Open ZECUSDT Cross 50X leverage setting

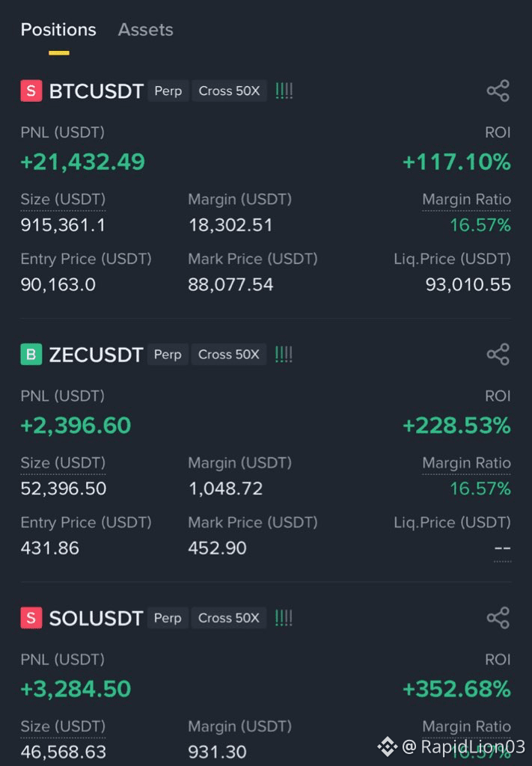(x=229, y=354)
